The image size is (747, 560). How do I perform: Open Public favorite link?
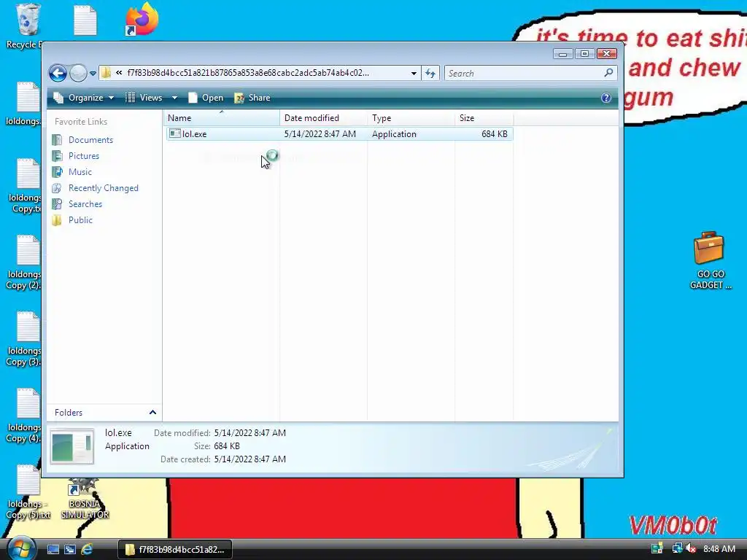coord(80,220)
